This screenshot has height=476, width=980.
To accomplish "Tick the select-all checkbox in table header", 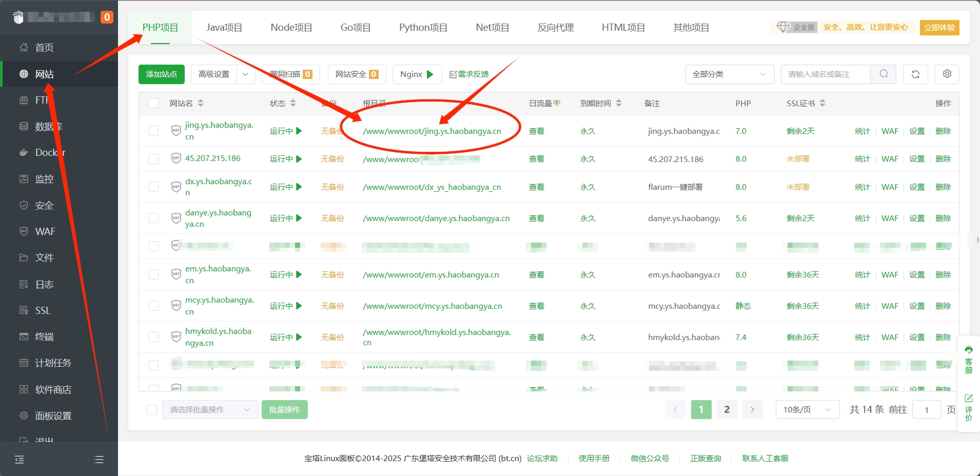I will click(x=153, y=103).
